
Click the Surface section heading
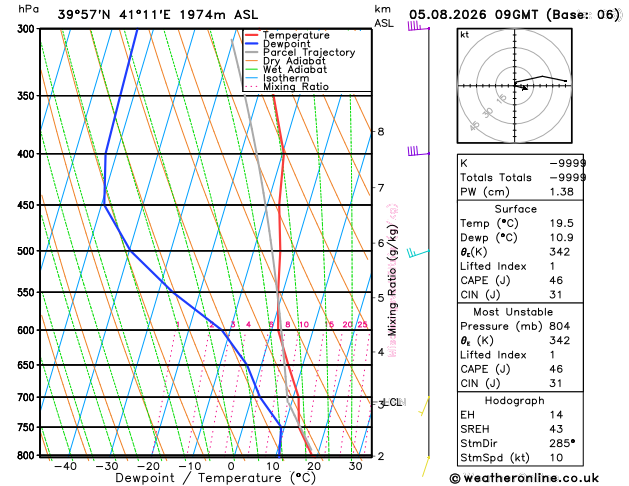coord(515,209)
